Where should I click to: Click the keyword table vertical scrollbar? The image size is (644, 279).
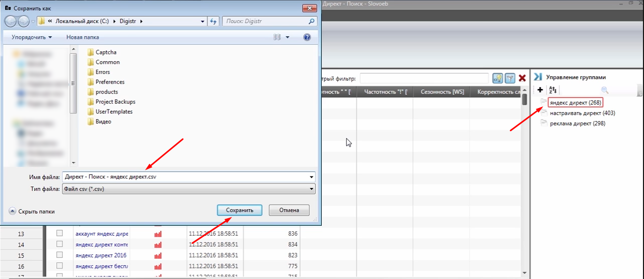coord(524,181)
